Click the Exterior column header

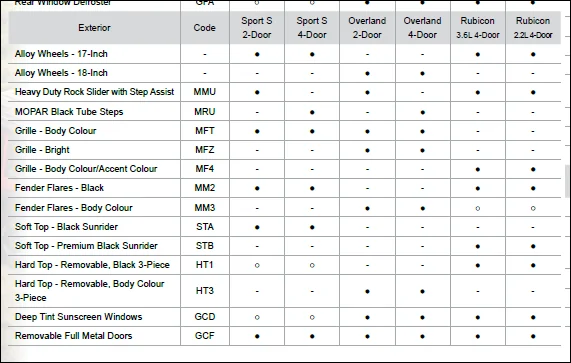(94, 28)
